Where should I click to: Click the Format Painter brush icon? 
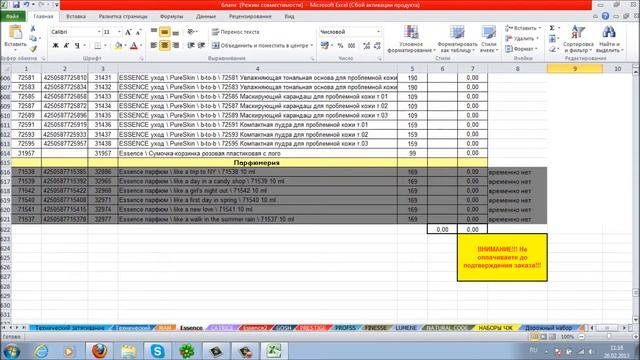pos(33,49)
